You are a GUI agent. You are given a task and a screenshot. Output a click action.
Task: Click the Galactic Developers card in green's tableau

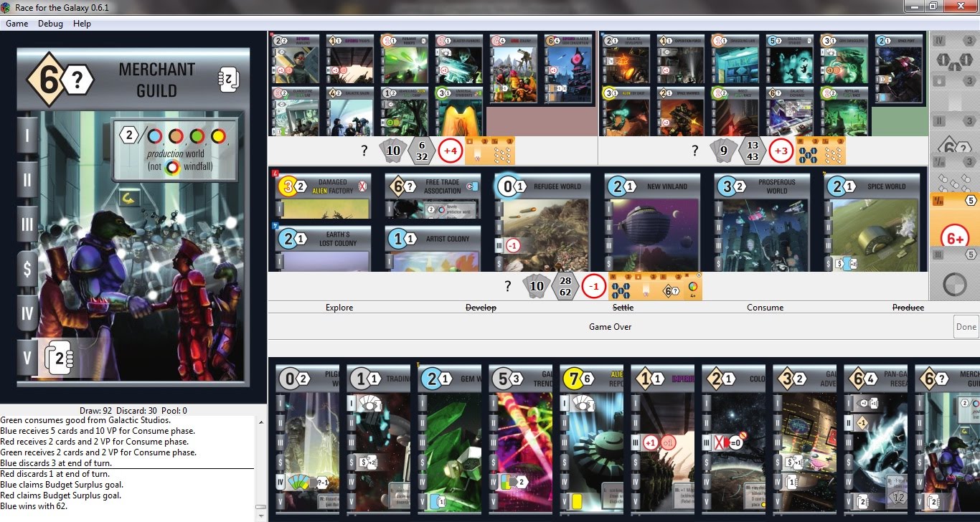coord(626,59)
